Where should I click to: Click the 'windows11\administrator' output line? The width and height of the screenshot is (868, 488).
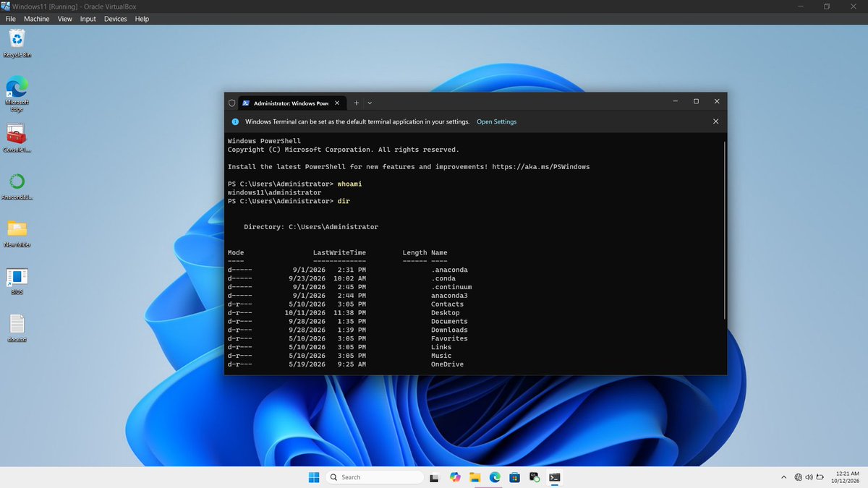[274, 193]
